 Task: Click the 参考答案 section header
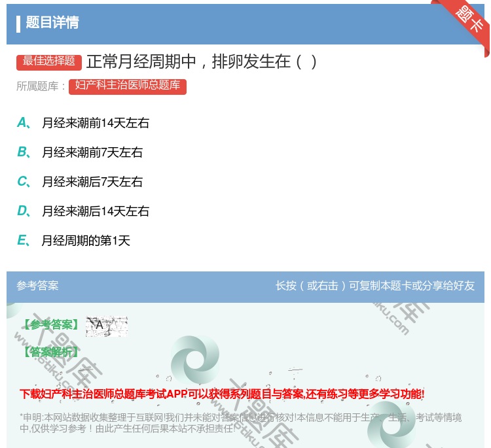pyautogui.click(x=37, y=286)
